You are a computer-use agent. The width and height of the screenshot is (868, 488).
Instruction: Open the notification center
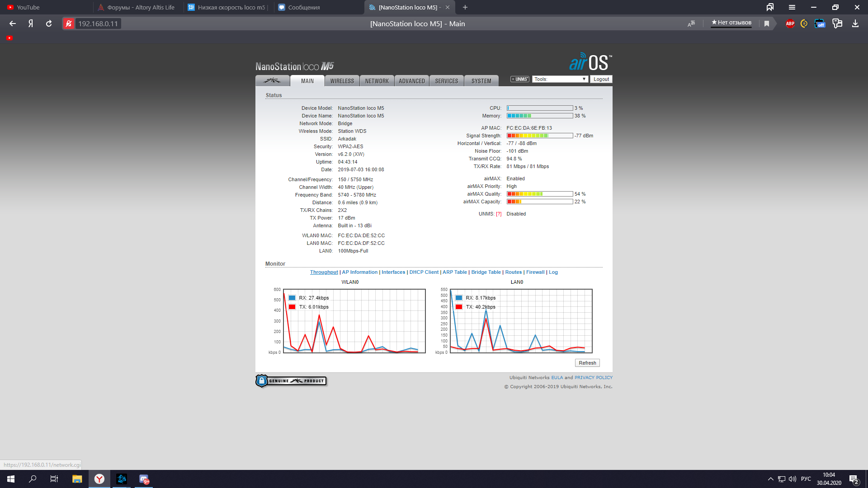click(x=854, y=479)
